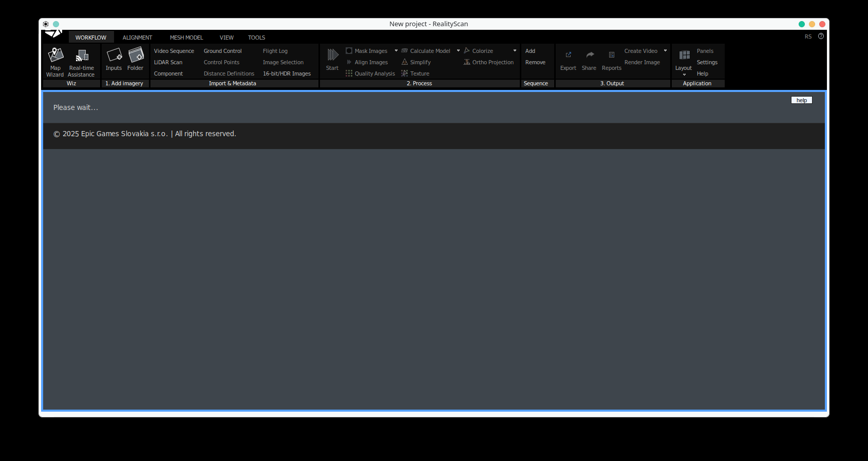This screenshot has height=461, width=868.
Task: Run Calculate Model
Action: click(426, 51)
